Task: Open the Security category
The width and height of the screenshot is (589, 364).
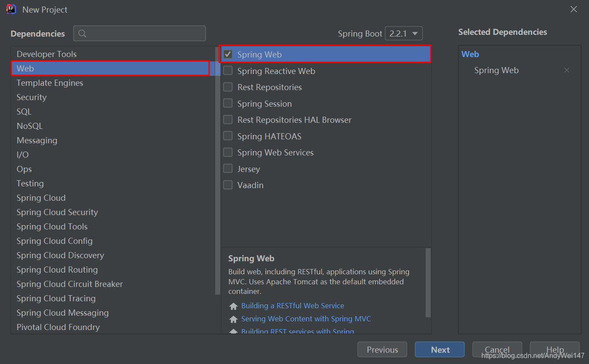Action: [x=113, y=97]
